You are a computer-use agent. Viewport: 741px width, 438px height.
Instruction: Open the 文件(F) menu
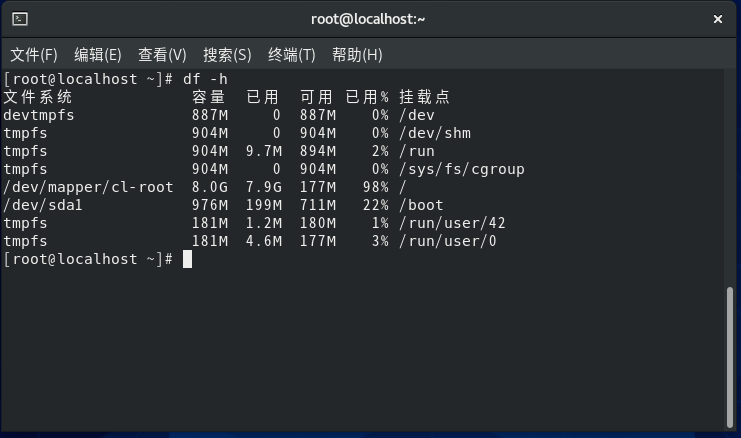34,55
